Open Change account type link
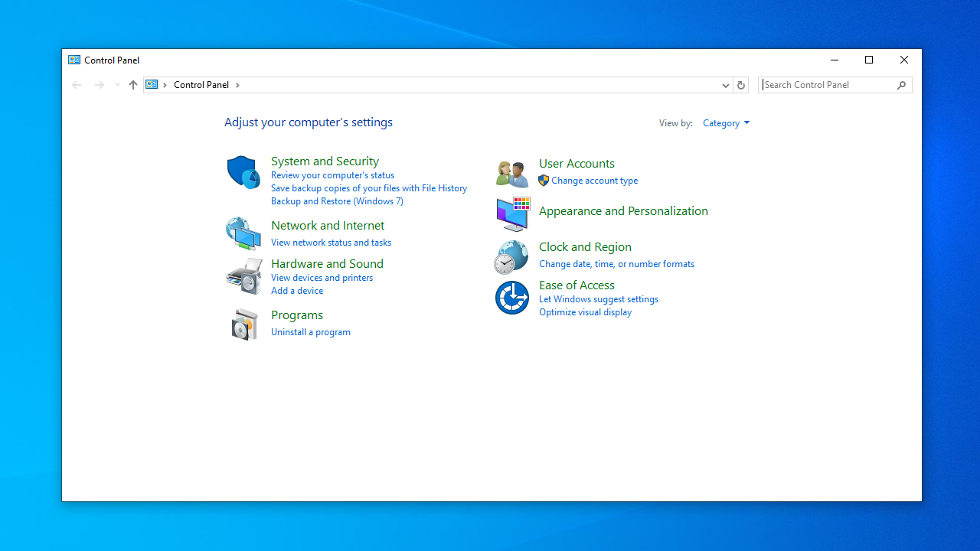980x551 pixels. [x=594, y=181]
